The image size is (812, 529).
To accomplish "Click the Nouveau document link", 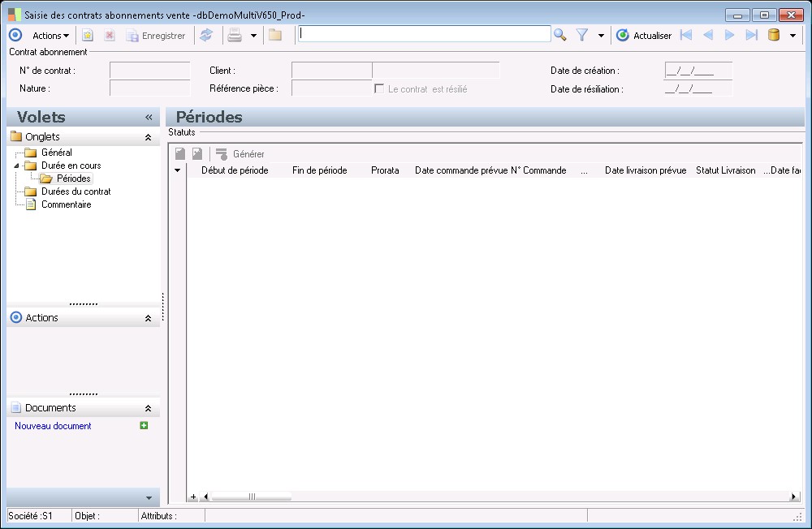I will pos(53,426).
